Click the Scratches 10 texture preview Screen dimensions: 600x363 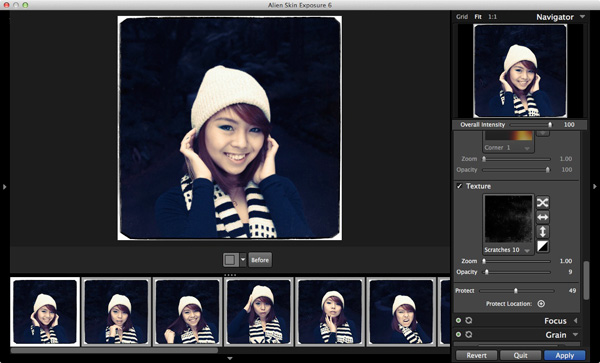click(x=508, y=220)
